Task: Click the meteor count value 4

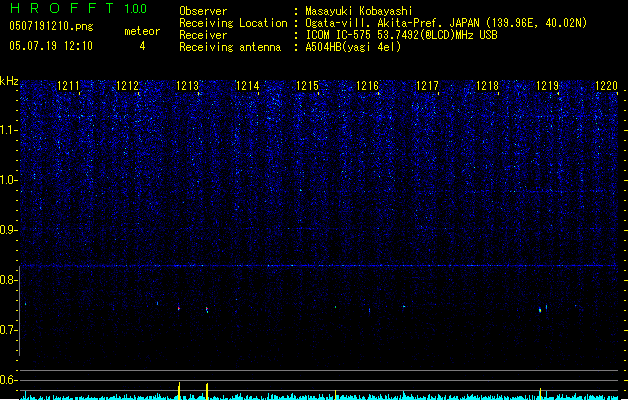Action: tap(141, 46)
